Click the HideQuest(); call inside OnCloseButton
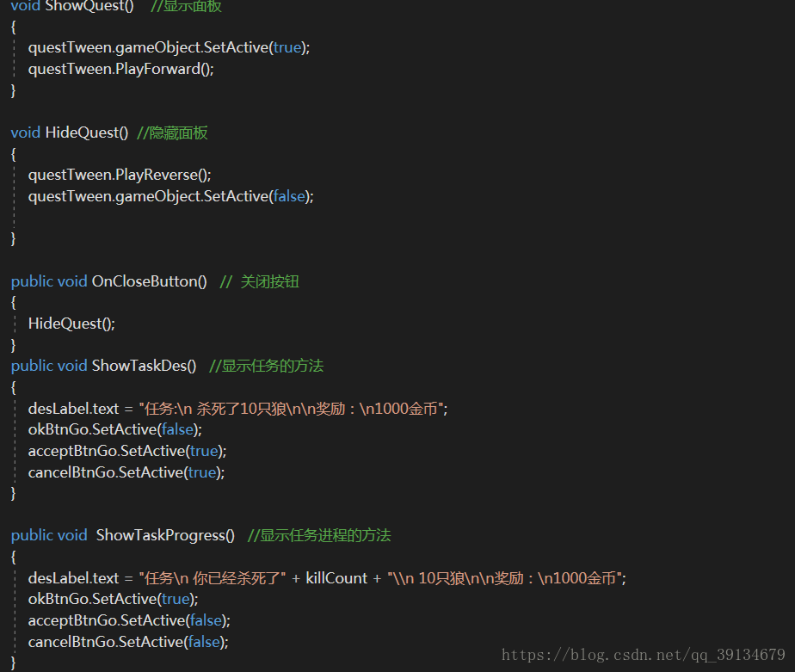The width and height of the screenshot is (795, 672). [x=71, y=324]
